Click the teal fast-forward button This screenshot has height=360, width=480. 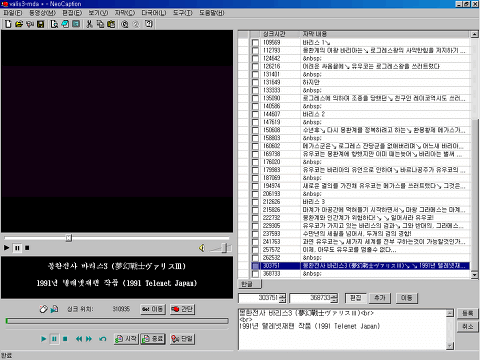click(x=89, y=339)
